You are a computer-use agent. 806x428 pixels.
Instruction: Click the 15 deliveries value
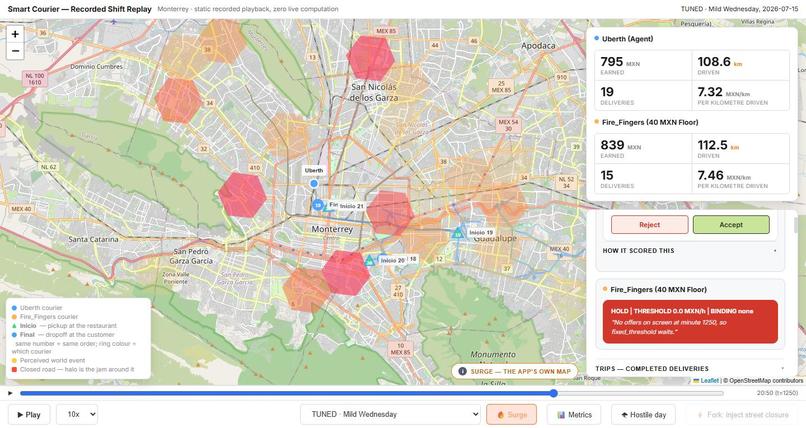607,175
